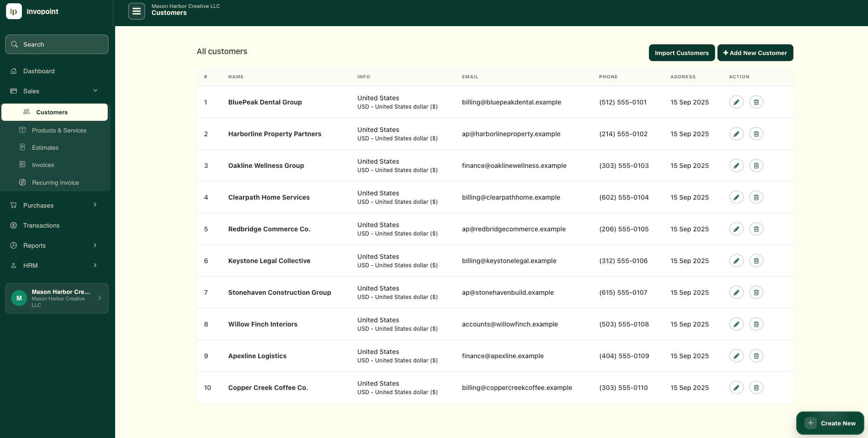Viewport: 868px width, 438px height.
Task: Click Keystone Legal Collective name
Action: tap(269, 261)
